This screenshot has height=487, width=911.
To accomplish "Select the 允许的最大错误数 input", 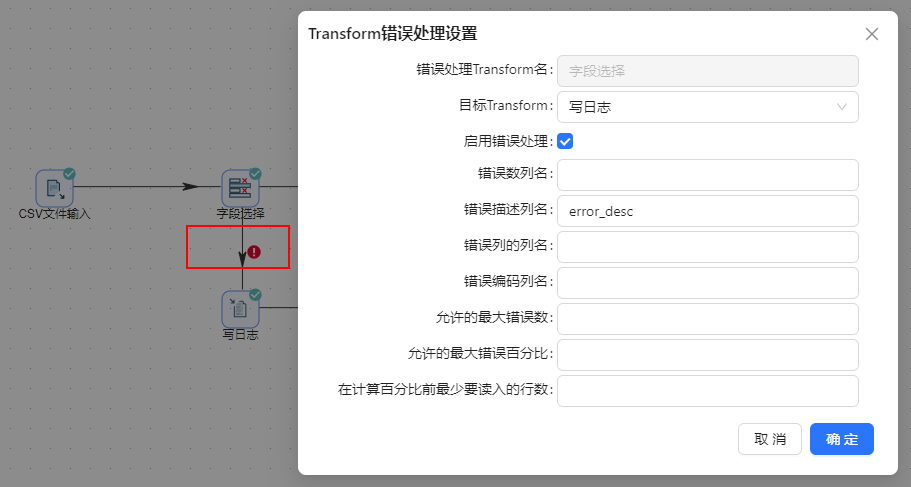I will point(707,319).
